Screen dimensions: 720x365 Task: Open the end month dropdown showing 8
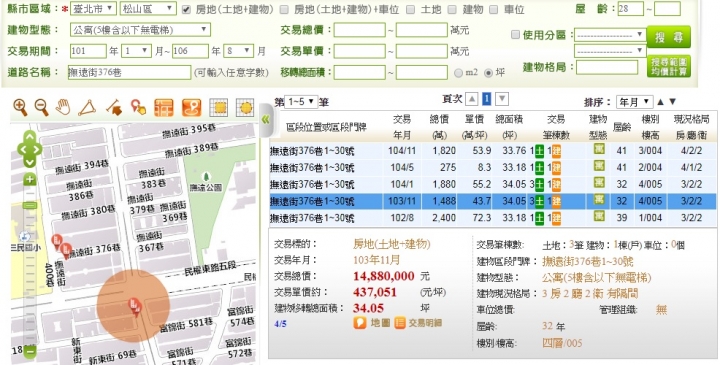[239, 51]
